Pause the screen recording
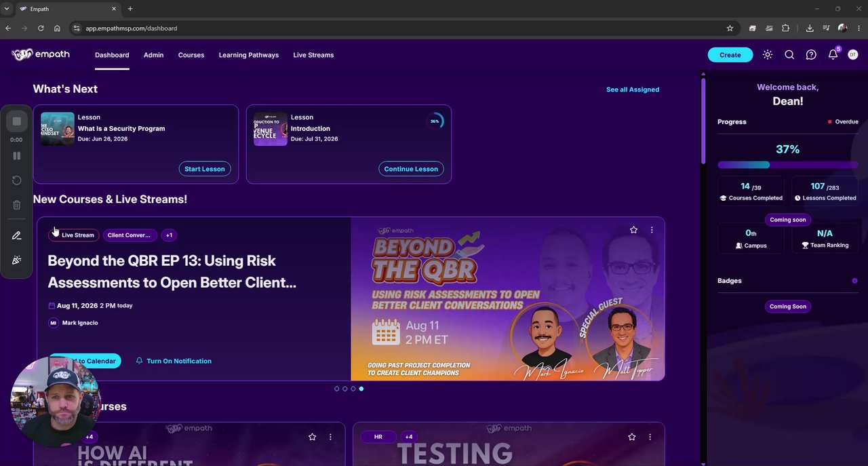868x466 pixels. (17, 155)
